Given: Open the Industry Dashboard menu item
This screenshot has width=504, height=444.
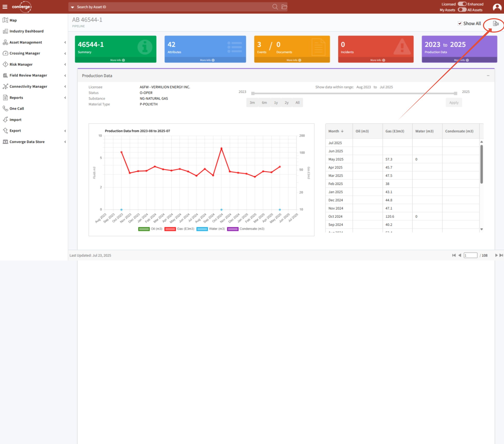Looking at the screenshot, I should tap(26, 31).
